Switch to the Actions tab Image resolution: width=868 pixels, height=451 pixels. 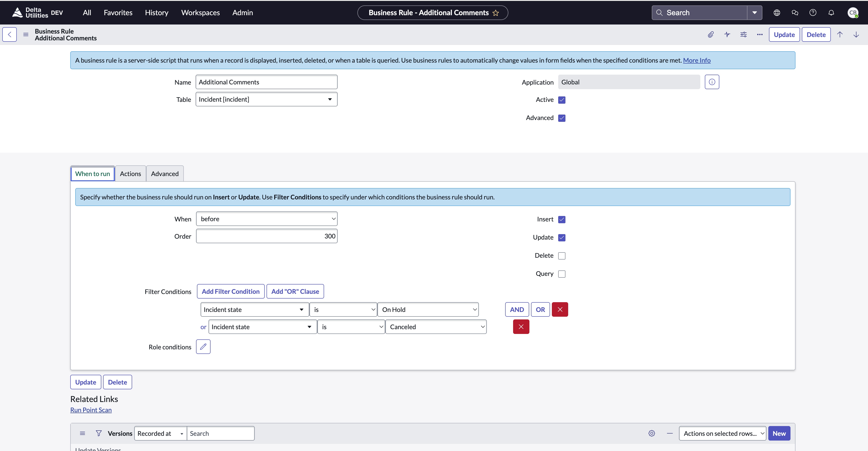[x=130, y=173]
